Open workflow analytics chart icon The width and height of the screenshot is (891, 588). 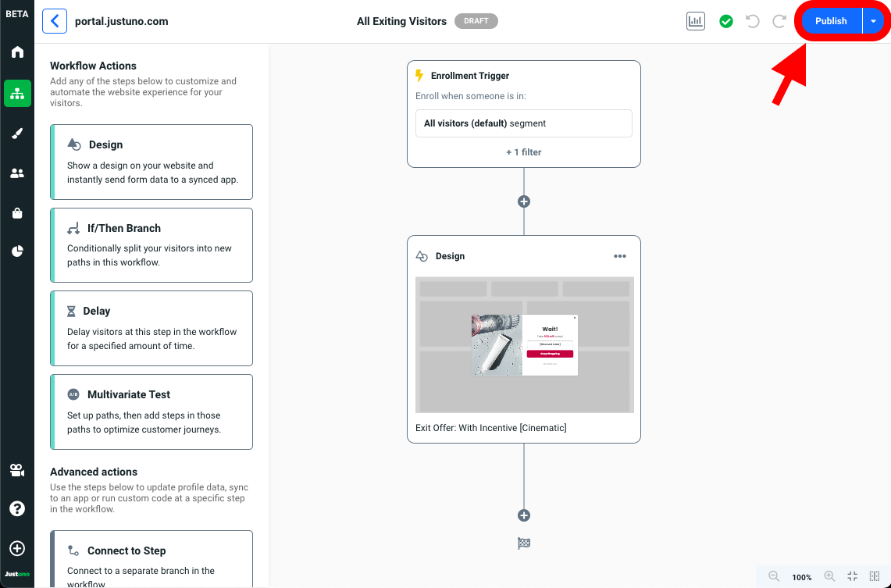point(696,21)
